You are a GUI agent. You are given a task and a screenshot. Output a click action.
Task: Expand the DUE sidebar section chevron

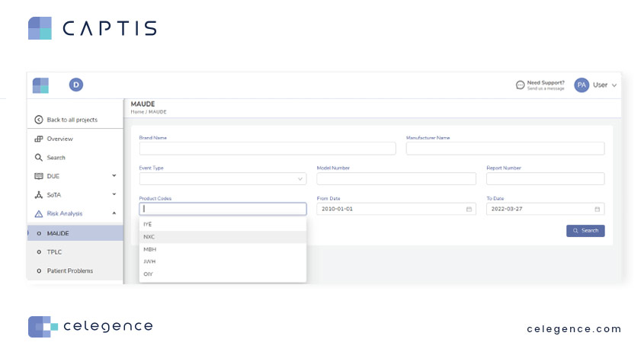click(114, 176)
